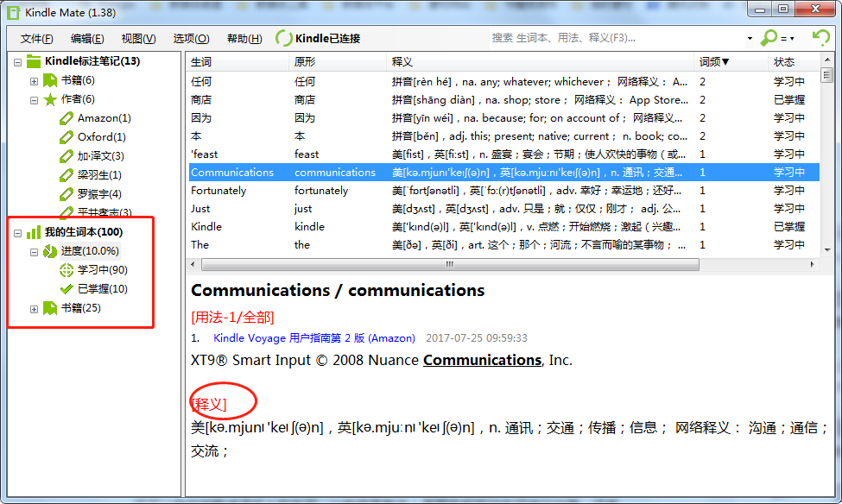Expand the 书籍(6) tree node

point(34,82)
